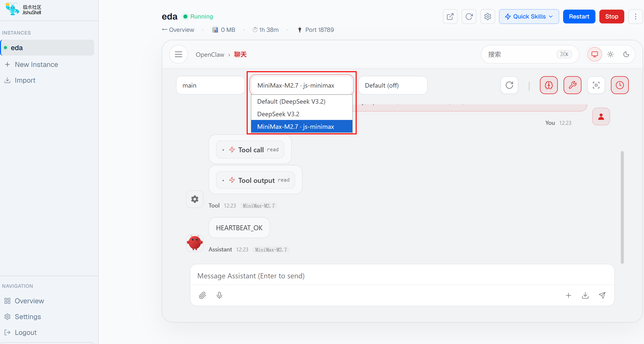Viewport: 644px width, 344px height.
Task: Expand the Tool output read entry
Action: pyautogui.click(x=255, y=180)
